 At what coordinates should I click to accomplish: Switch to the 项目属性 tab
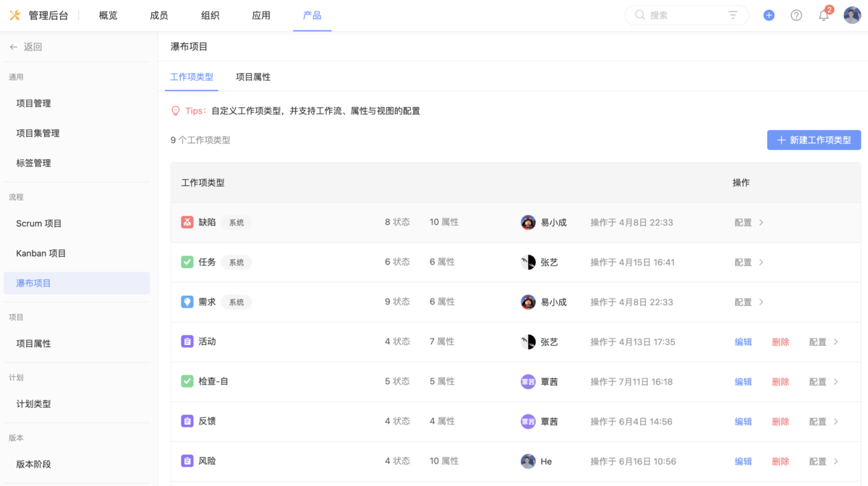coord(252,76)
